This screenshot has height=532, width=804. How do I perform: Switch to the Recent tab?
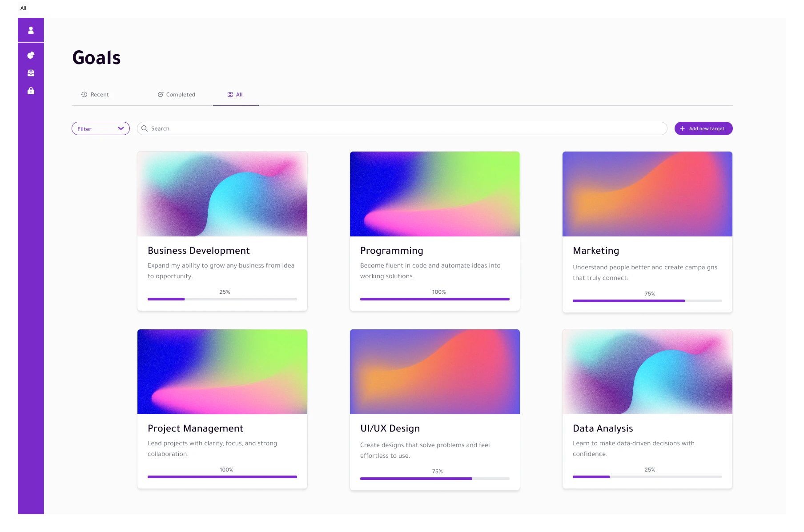point(99,95)
